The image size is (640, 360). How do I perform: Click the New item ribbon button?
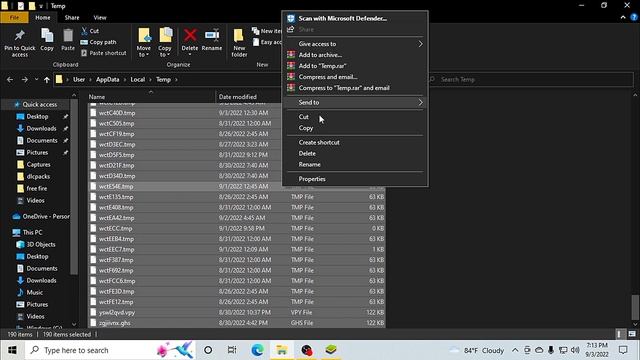point(267,31)
